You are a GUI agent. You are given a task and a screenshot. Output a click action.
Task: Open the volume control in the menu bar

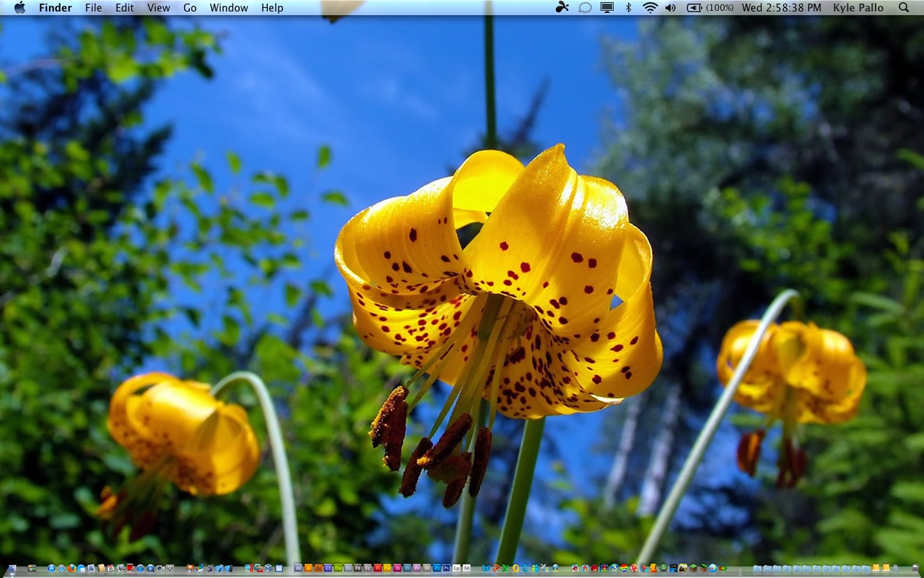tap(671, 7)
